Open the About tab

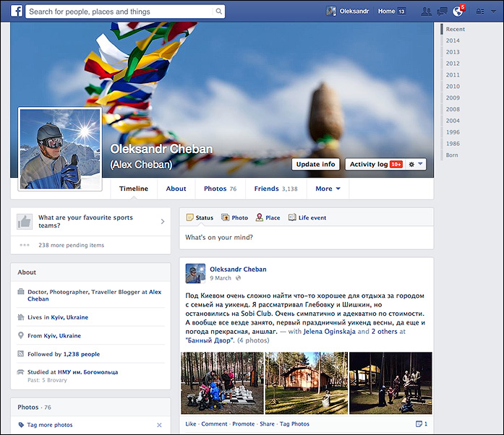coord(176,189)
